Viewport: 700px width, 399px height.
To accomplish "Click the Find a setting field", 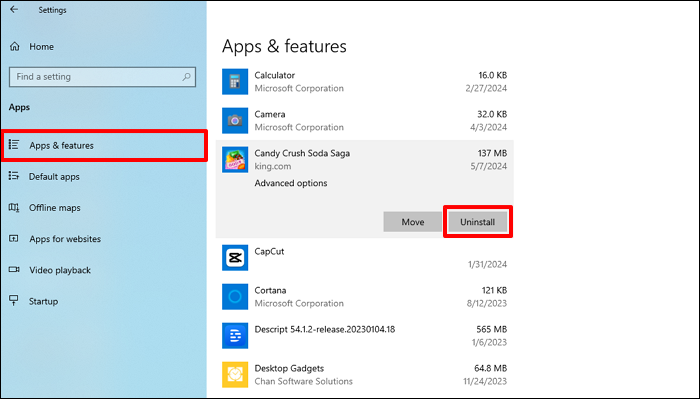I will click(102, 77).
